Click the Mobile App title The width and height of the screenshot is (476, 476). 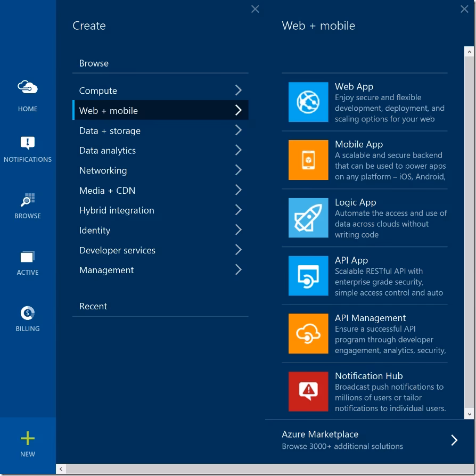pyautogui.click(x=359, y=144)
